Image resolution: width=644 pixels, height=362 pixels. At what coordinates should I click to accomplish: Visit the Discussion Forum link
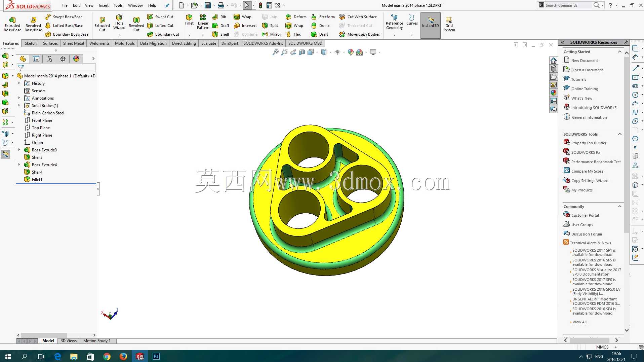[x=587, y=234]
